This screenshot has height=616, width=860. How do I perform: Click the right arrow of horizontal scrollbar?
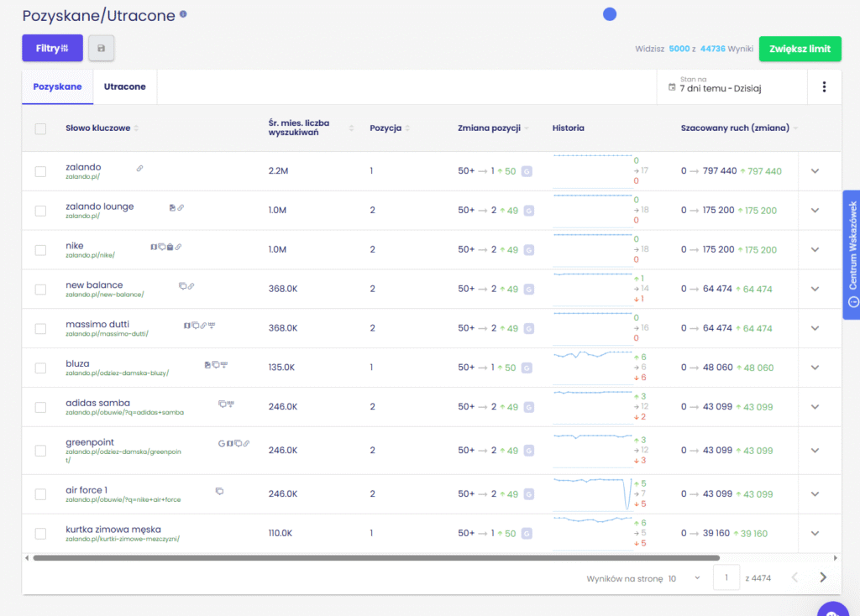pos(836,558)
